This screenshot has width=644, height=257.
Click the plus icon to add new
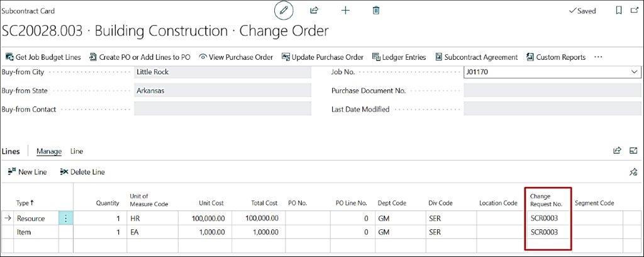point(345,11)
